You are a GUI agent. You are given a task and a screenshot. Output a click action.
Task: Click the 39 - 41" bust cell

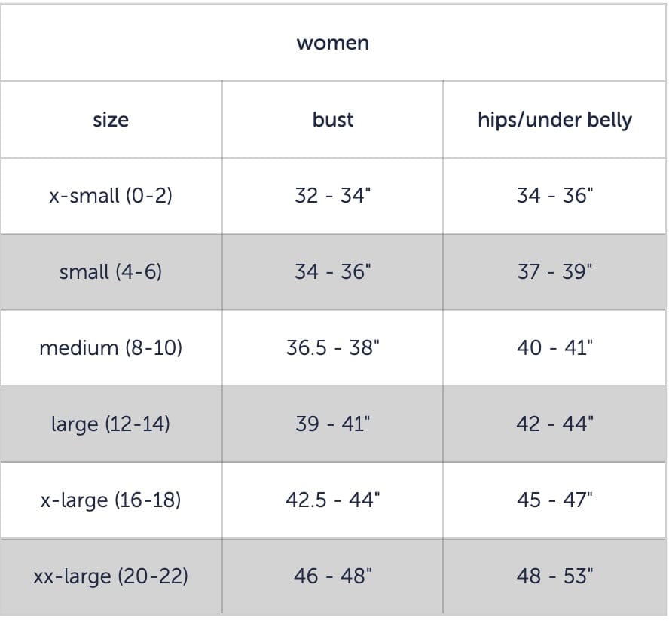point(333,424)
